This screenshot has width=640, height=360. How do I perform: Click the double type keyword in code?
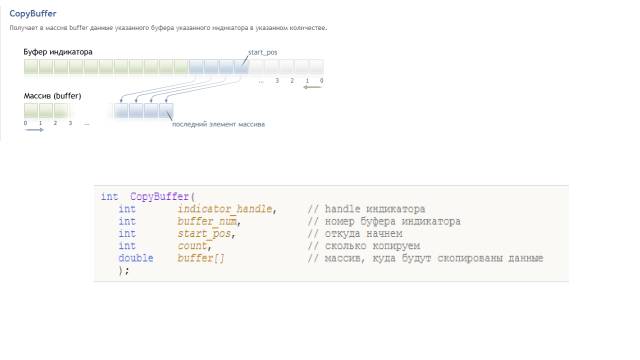pos(136,258)
